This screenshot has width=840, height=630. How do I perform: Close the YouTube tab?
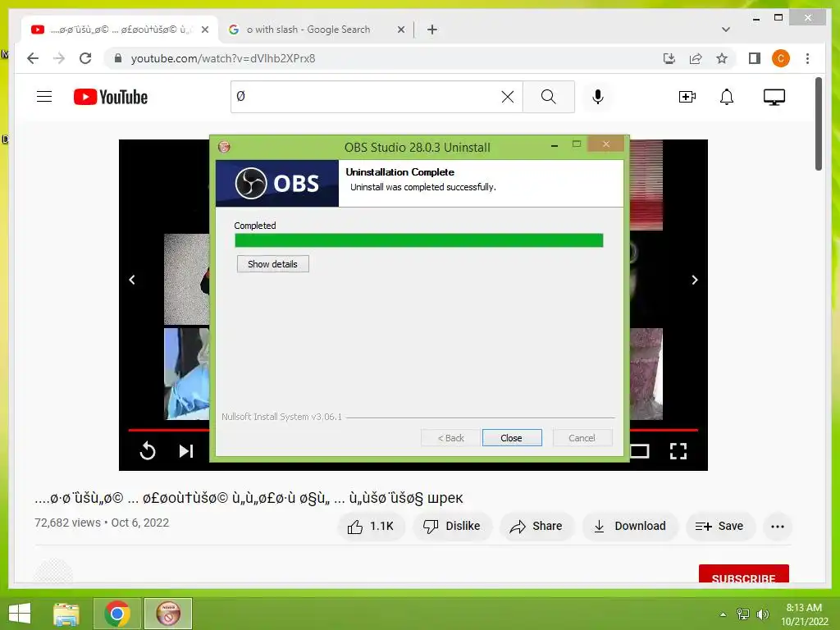click(204, 30)
